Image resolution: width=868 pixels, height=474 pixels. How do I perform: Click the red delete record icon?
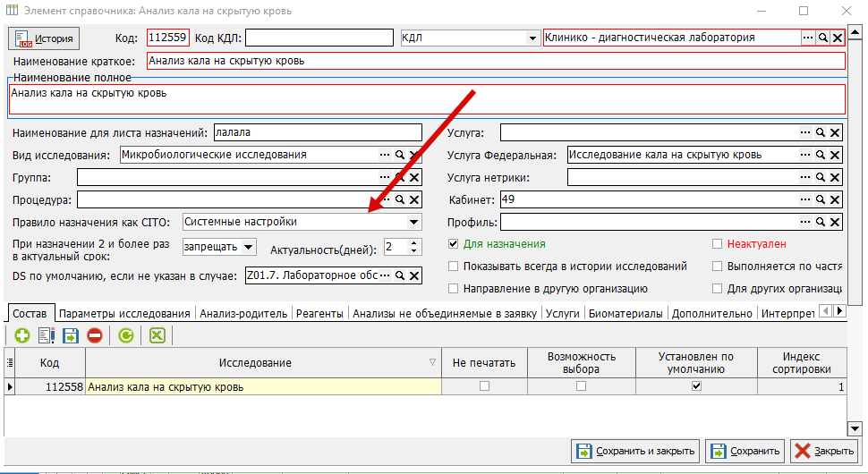[95, 335]
